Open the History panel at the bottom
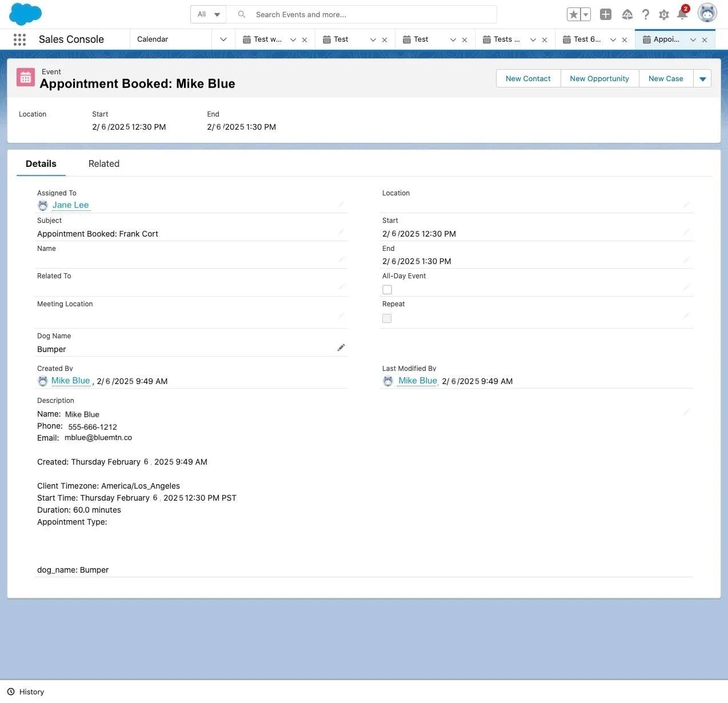The width and height of the screenshot is (728, 703). 26,692
